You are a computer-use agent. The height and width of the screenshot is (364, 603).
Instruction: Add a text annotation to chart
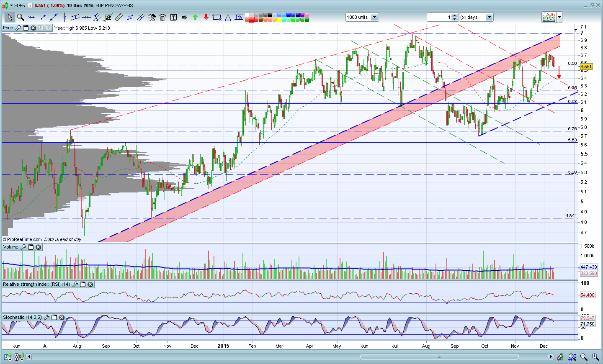(x=173, y=17)
